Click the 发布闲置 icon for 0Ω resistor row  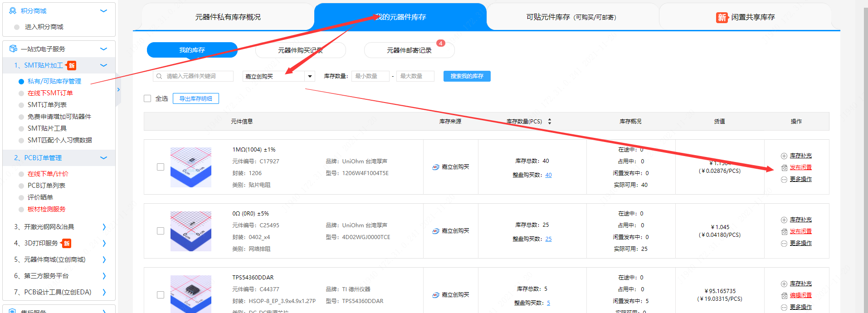coord(784,232)
